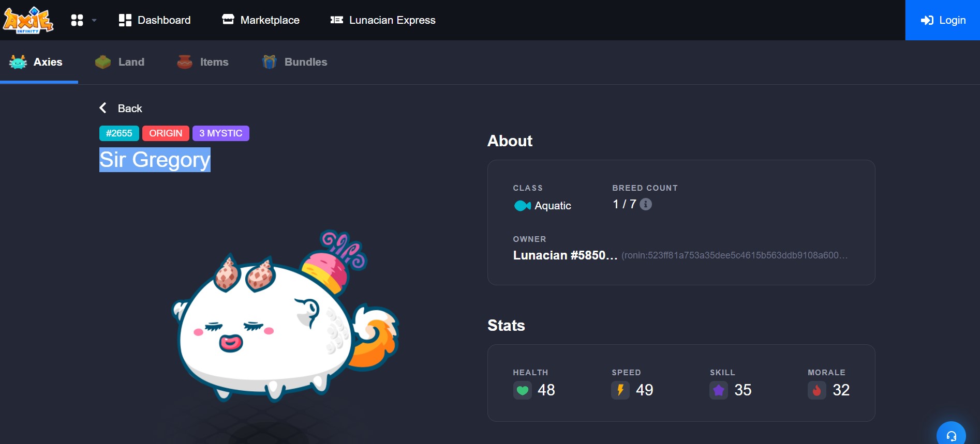Click the Speed value 49
The height and width of the screenshot is (444, 980).
[x=645, y=390]
